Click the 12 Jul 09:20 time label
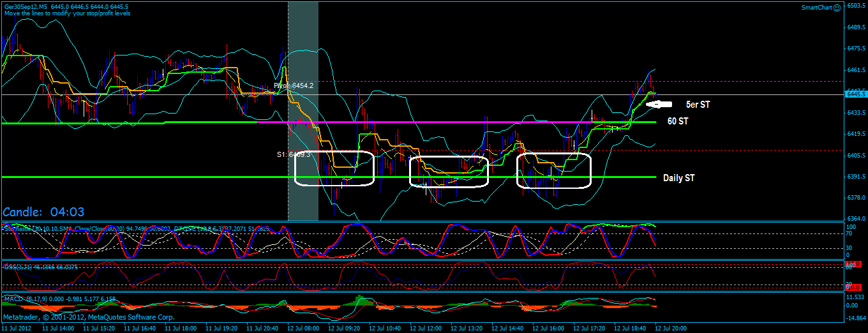Image resolution: width=868 pixels, height=333 pixels. click(344, 329)
